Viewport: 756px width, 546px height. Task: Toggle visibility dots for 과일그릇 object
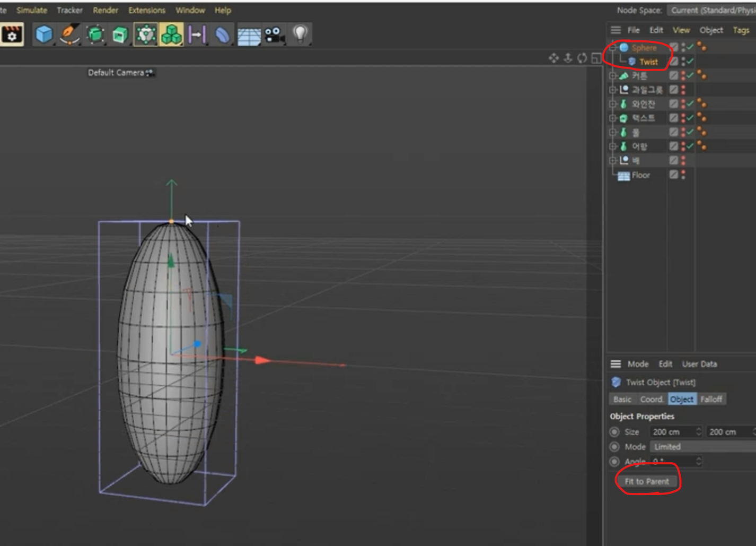(x=683, y=90)
